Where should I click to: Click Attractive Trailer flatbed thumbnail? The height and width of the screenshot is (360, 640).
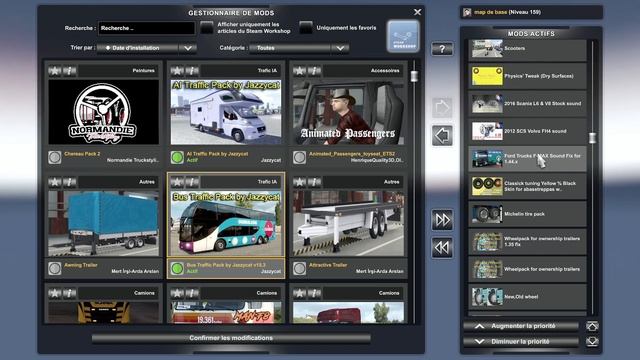coord(348,224)
